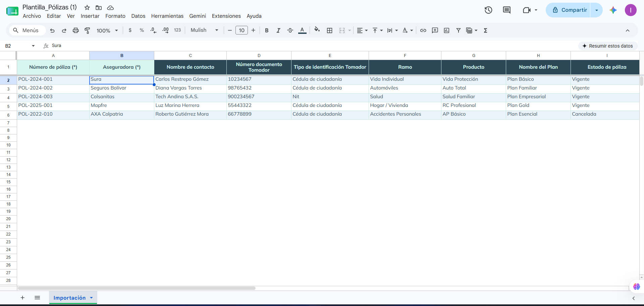The width and height of the screenshot is (644, 306).
Task: Open the Name box dropdown arrow
Action: [33, 46]
